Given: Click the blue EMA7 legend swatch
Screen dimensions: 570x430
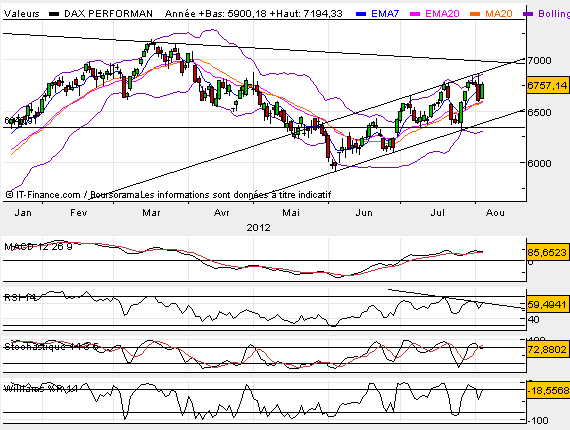Looking at the screenshot, I should click(361, 14).
